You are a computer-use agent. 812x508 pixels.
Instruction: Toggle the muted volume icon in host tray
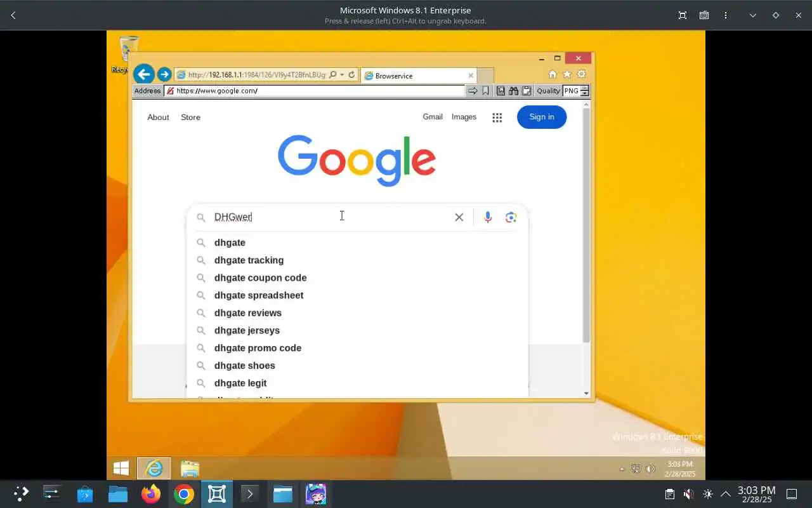[x=688, y=494]
